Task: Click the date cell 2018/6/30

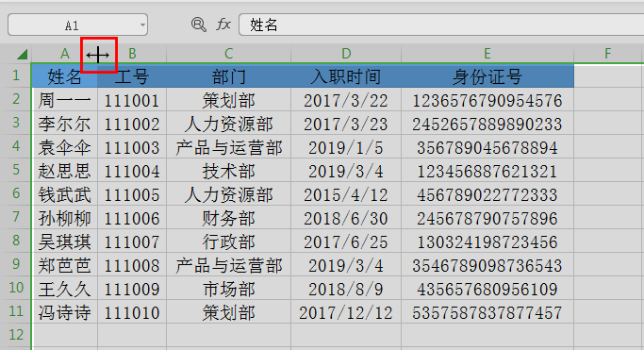Action: (x=346, y=218)
